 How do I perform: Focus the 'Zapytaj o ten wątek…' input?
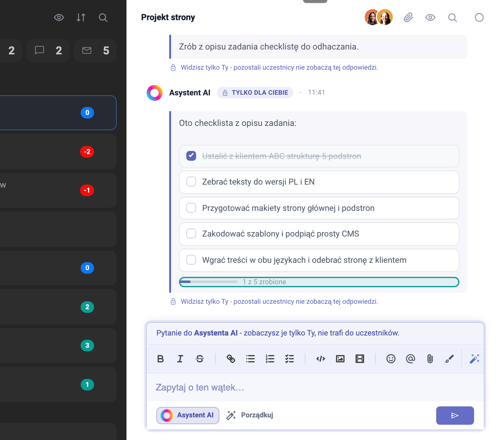pos(315,387)
